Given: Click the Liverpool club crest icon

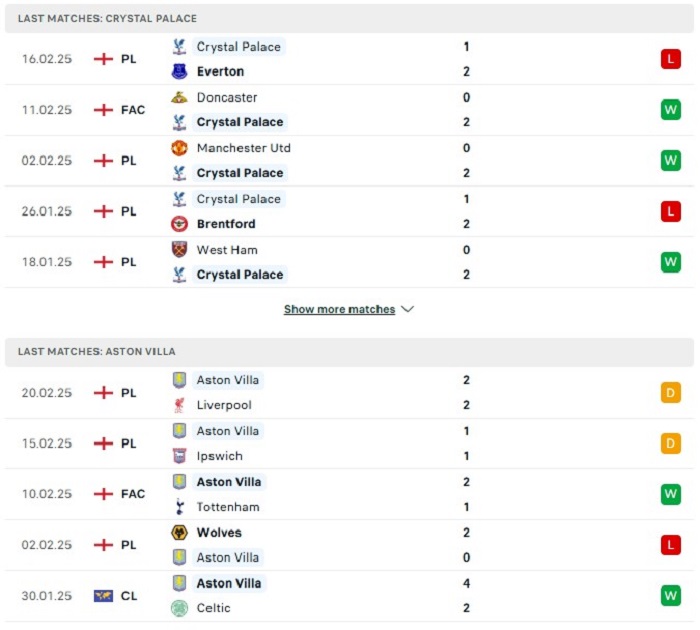Looking at the screenshot, I should [179, 405].
